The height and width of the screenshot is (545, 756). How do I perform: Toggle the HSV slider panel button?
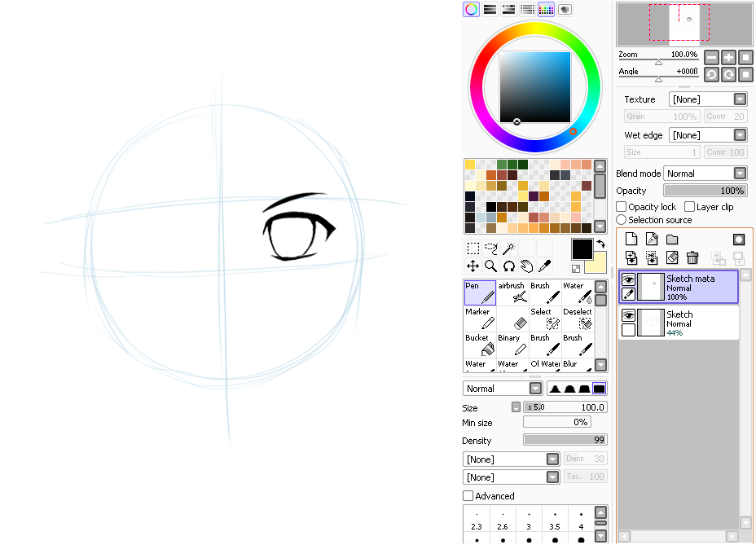[508, 9]
